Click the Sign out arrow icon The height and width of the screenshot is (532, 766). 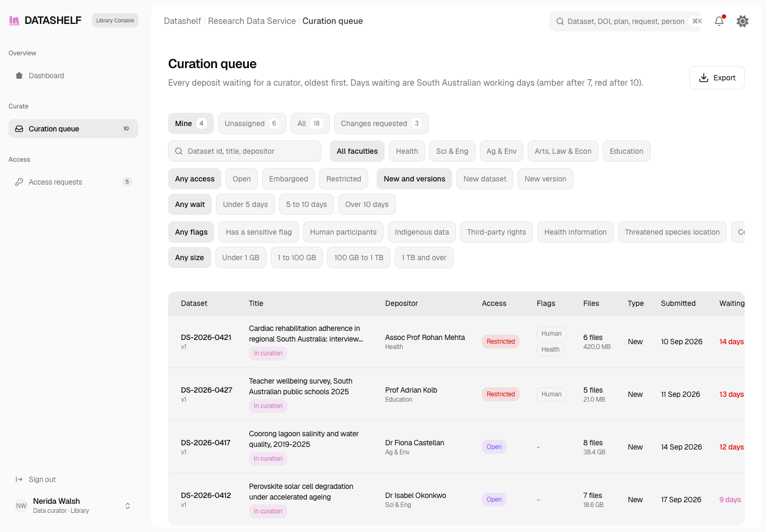[x=19, y=479]
